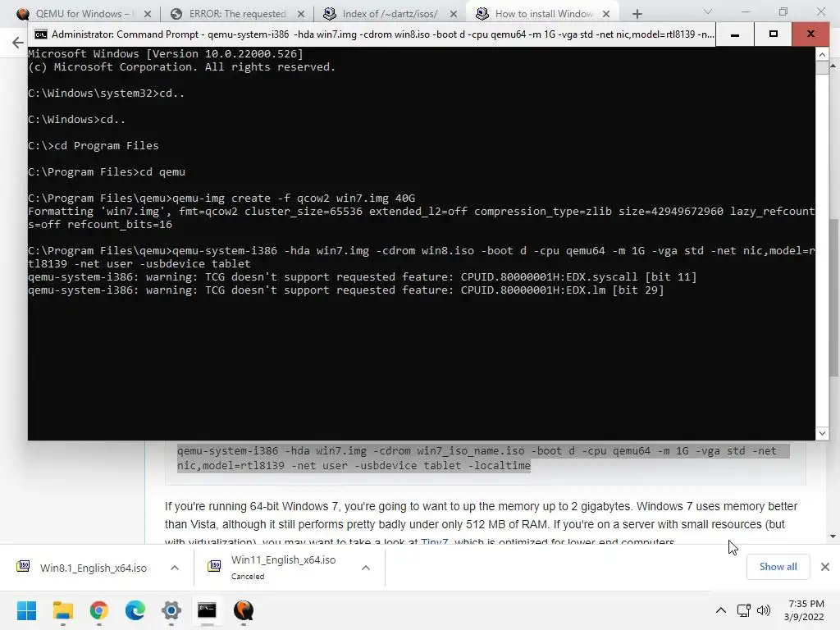Viewport: 840px width, 630px height.
Task: Expand the Win8.1_English_x64.iso download options
Action: click(x=175, y=568)
